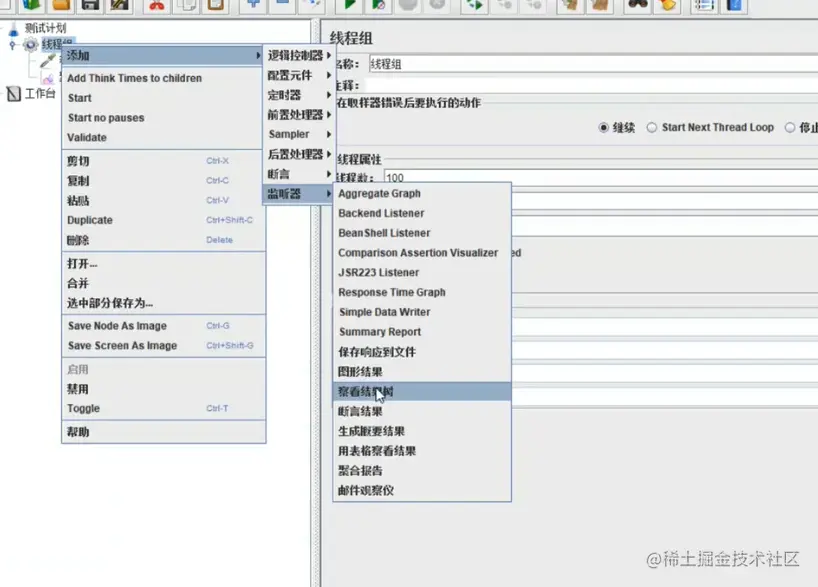
Task: Click the gray Stop toolbar icon
Action: 408,5
